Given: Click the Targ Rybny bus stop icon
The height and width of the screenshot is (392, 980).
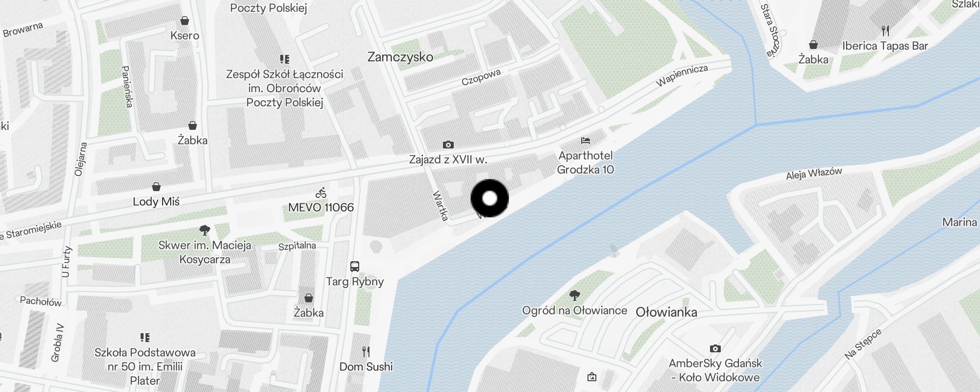Looking at the screenshot, I should (355, 267).
